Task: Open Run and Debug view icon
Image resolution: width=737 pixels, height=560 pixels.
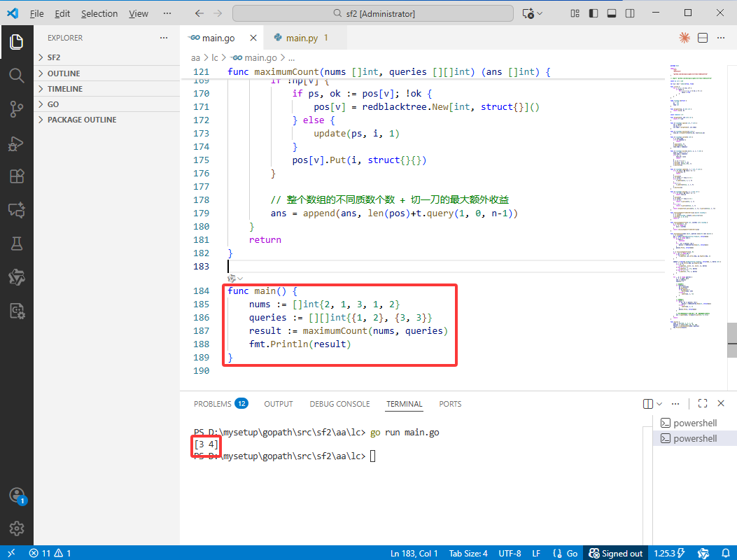Action: [x=17, y=143]
